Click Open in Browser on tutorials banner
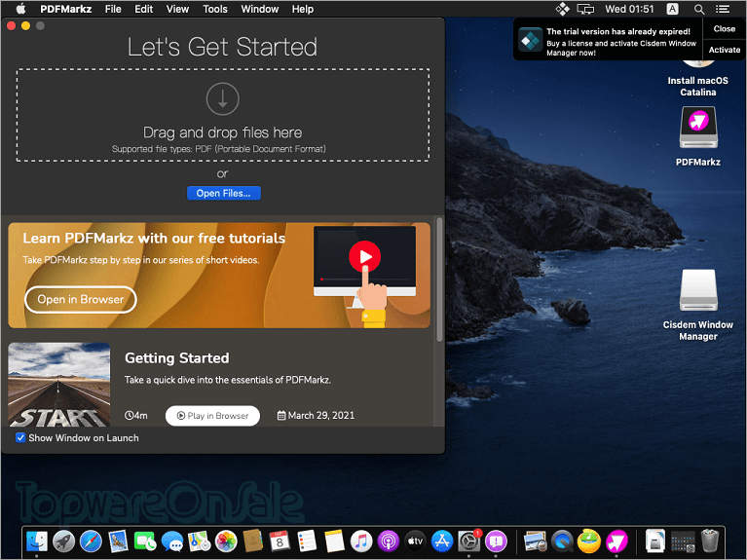The height and width of the screenshot is (560, 747). tap(81, 299)
